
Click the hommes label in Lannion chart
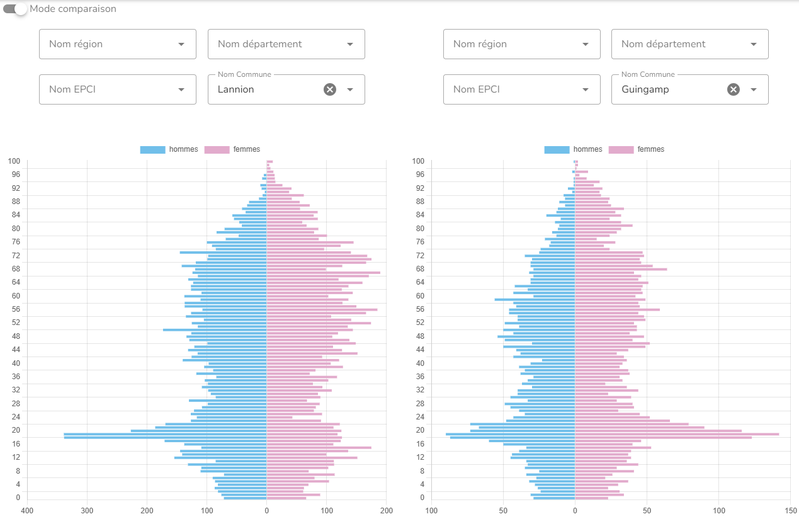[x=184, y=150]
